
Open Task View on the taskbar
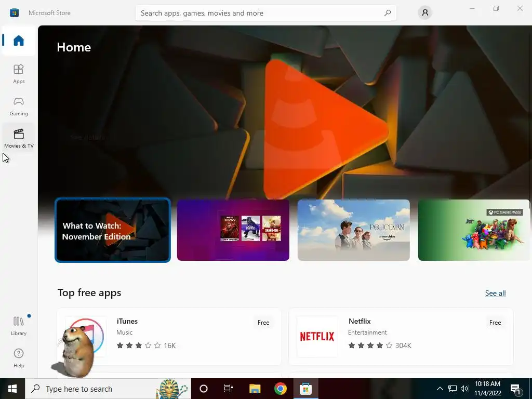(229, 389)
